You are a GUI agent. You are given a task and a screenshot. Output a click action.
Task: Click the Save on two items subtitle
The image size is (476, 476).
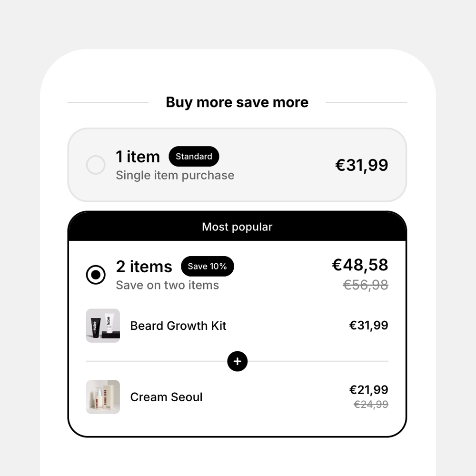pos(167,285)
